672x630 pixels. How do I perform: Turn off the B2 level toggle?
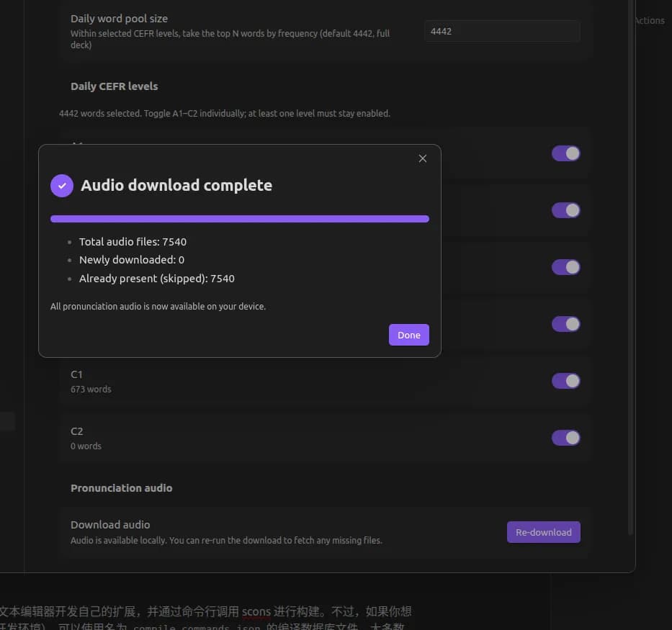[x=565, y=324]
